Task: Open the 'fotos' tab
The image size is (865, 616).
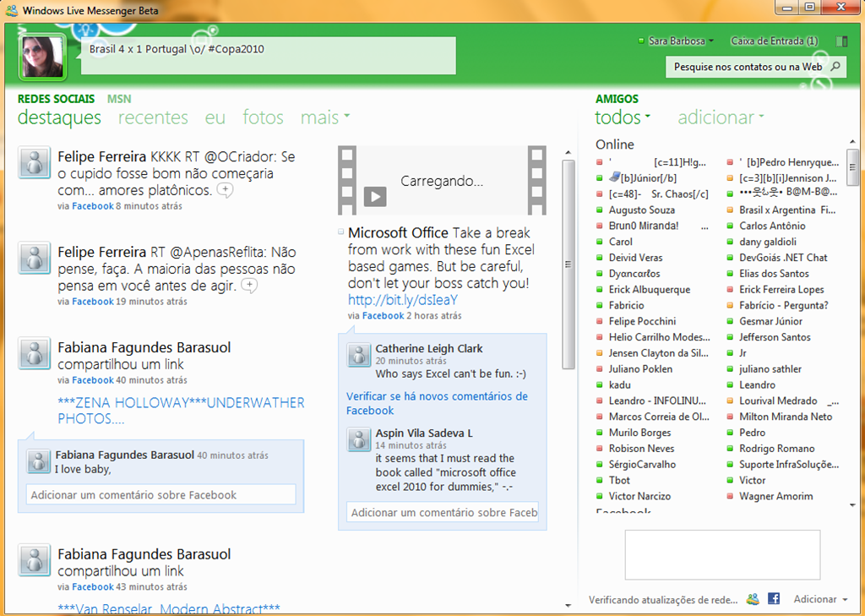Action: (x=263, y=117)
